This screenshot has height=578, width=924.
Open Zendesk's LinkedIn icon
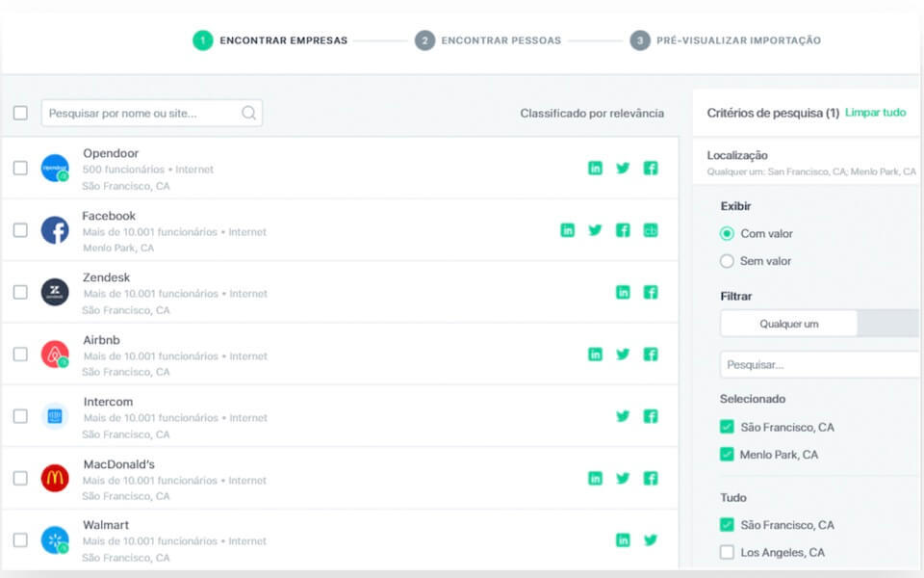point(623,292)
